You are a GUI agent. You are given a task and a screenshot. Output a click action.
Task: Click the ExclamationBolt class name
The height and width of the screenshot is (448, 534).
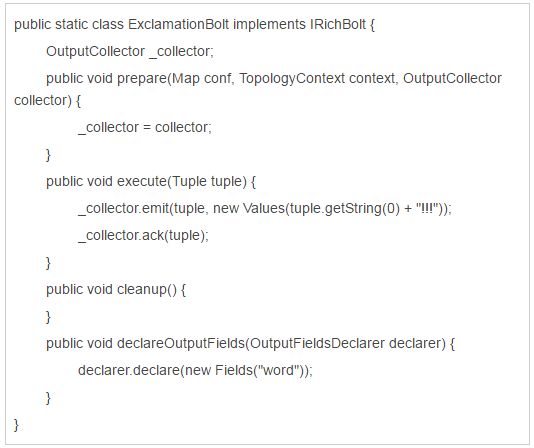pos(178,25)
